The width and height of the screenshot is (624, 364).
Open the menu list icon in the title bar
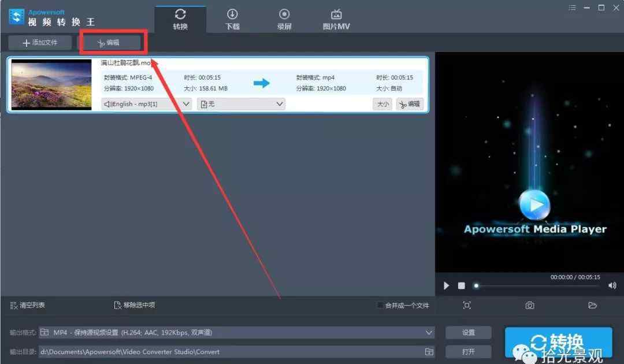[572, 8]
